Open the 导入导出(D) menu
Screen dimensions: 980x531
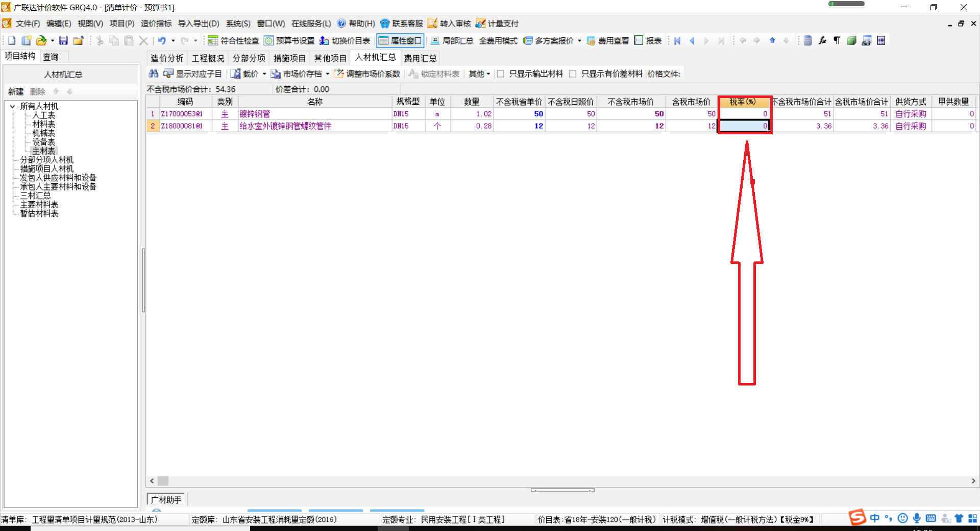tap(199, 23)
